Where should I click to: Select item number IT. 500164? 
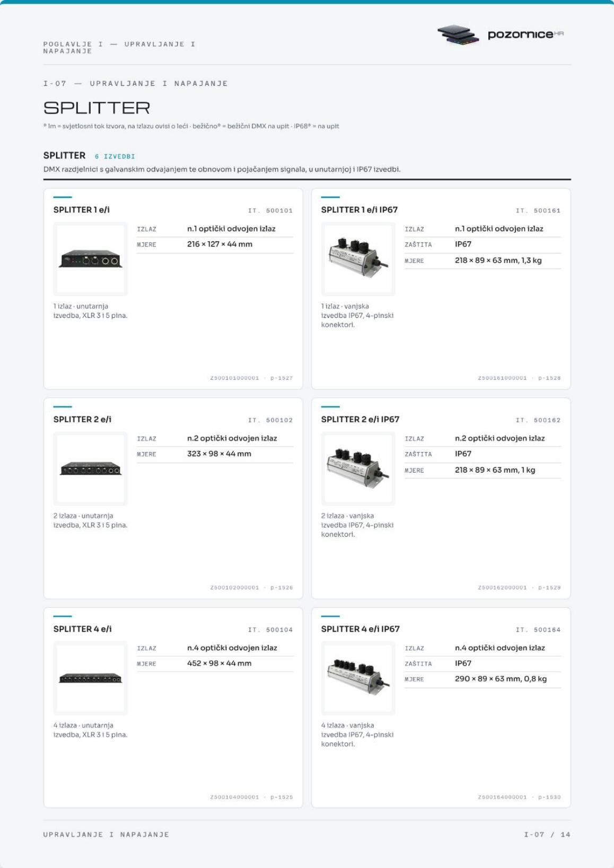pos(538,630)
